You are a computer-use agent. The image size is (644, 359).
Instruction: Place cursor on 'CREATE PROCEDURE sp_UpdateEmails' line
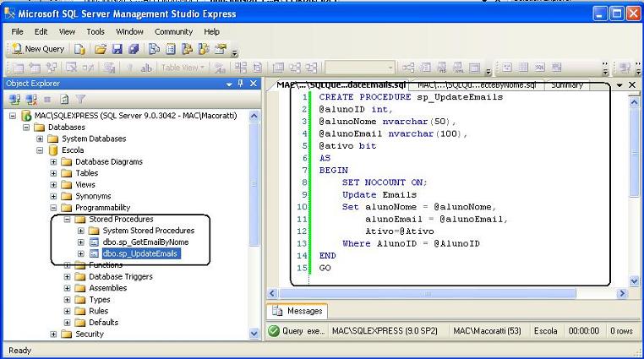(411, 97)
